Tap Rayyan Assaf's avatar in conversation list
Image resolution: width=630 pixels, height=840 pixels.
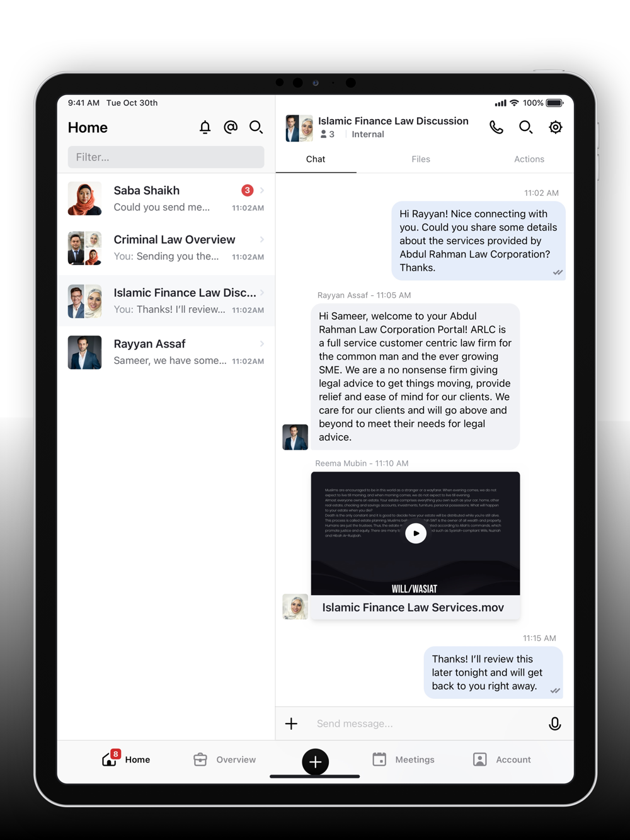coord(84,352)
